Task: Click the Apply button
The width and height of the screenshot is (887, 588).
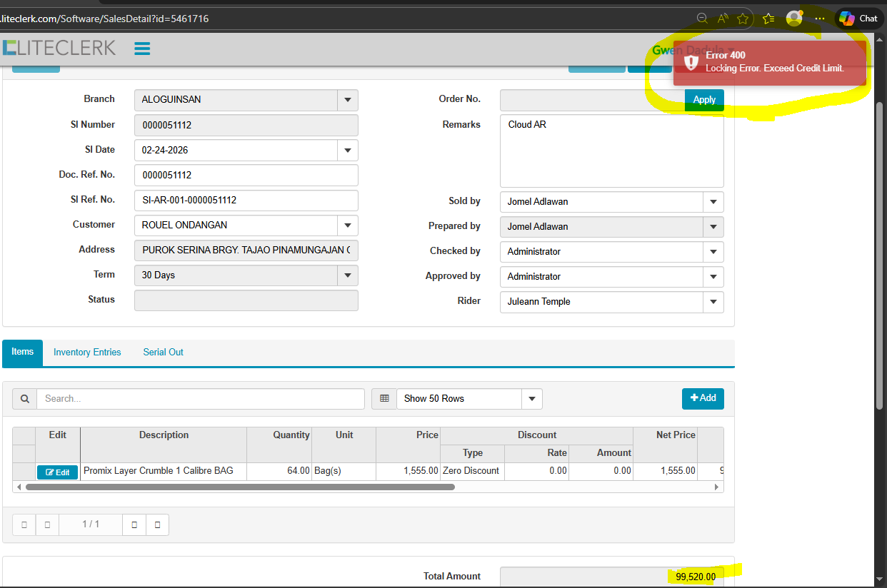Action: pos(703,100)
